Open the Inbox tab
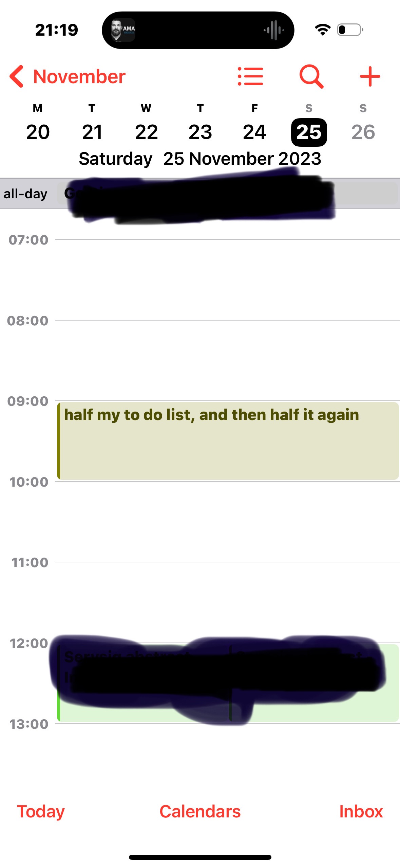The image size is (400, 868). click(361, 812)
